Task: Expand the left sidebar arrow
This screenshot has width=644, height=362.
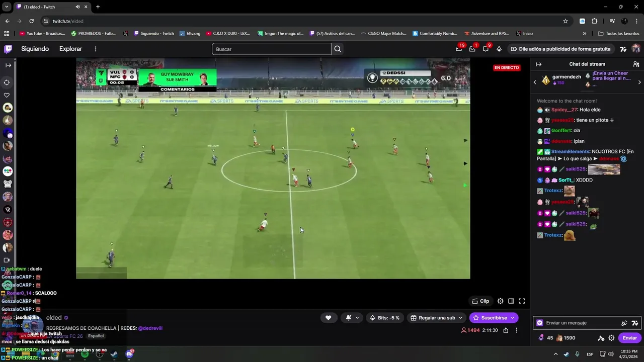Action: click(8, 65)
